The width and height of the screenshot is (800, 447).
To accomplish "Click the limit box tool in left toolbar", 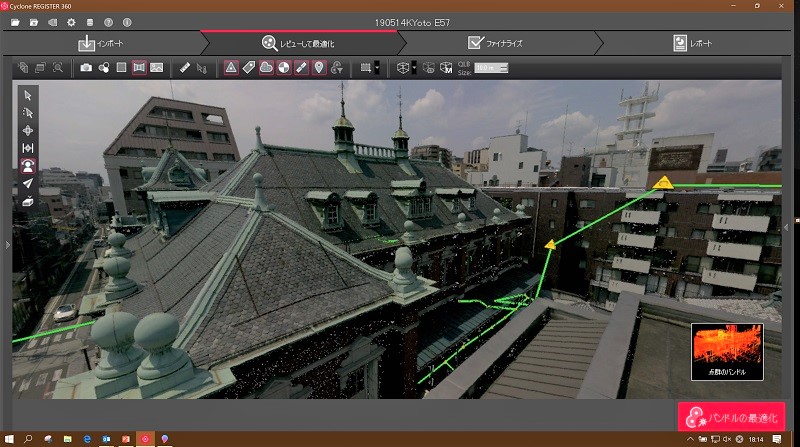I will pos(28,201).
